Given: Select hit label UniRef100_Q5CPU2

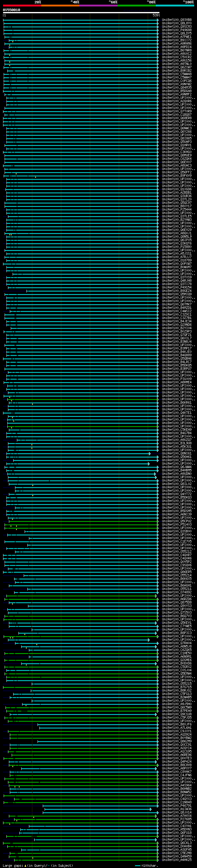Looking at the screenshot, I should click(x=177, y=521).
